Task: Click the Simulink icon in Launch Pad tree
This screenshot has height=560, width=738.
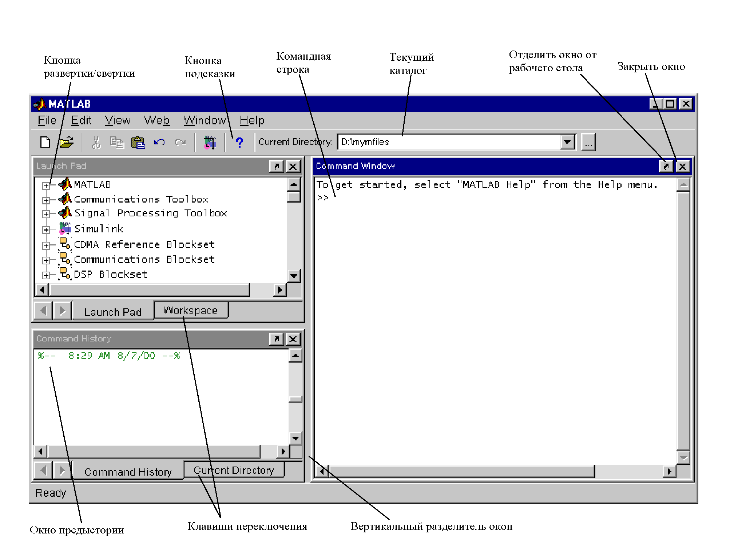Action: (x=65, y=228)
